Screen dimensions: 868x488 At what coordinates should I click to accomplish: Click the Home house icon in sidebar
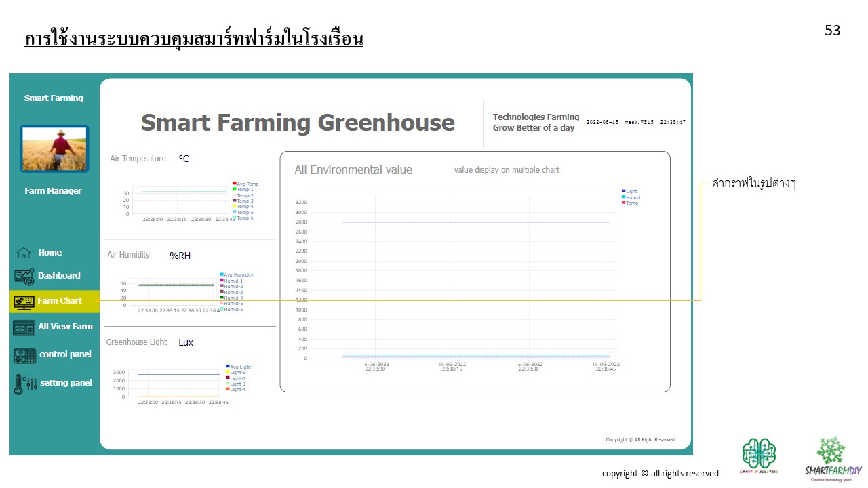point(24,253)
